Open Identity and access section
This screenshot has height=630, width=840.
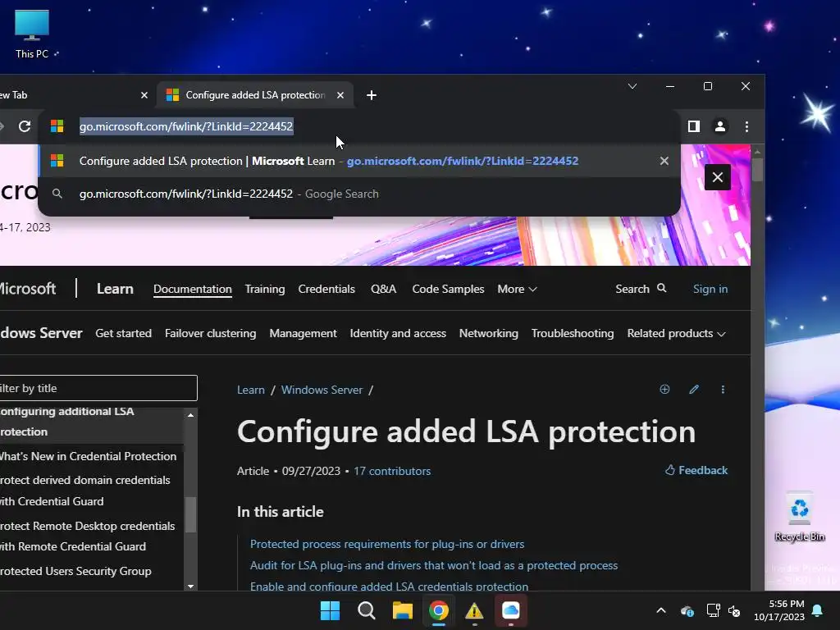point(398,333)
